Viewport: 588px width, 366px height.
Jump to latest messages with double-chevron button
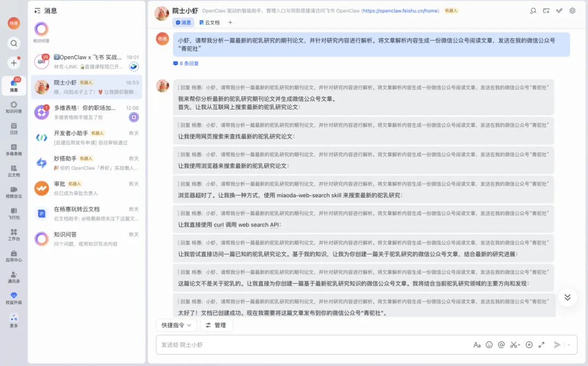click(x=567, y=297)
